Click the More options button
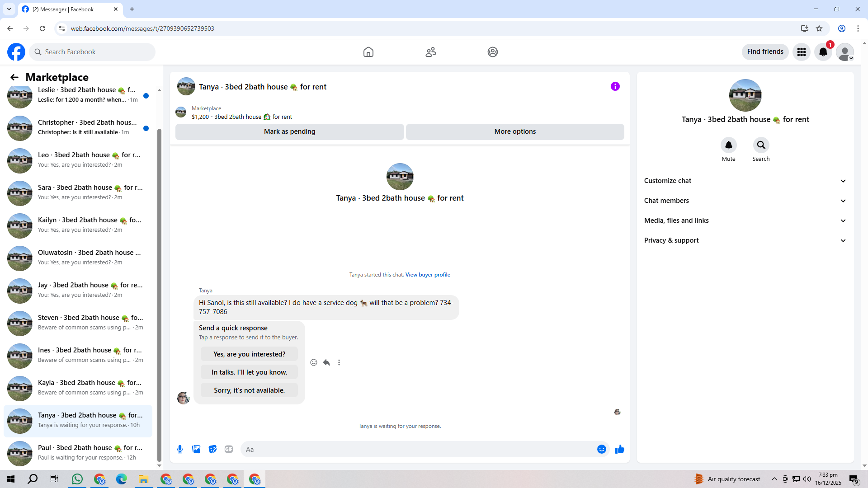Screen dimensions: 868x488 [515, 131]
